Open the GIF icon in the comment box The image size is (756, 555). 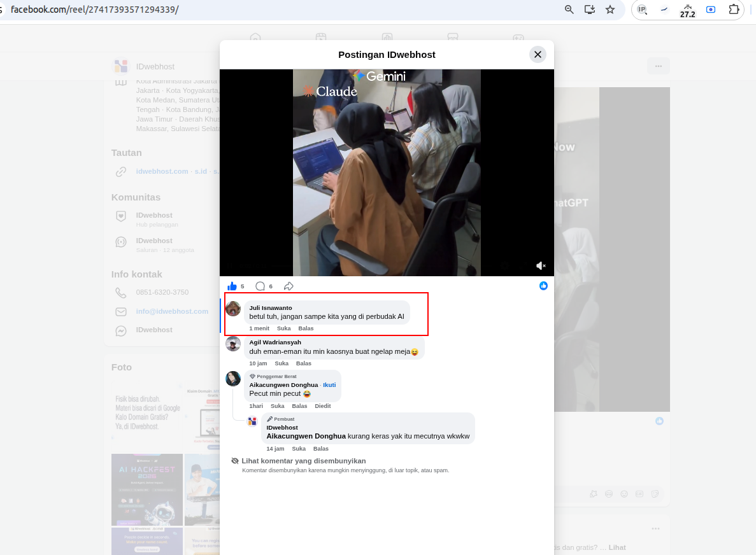pos(639,494)
